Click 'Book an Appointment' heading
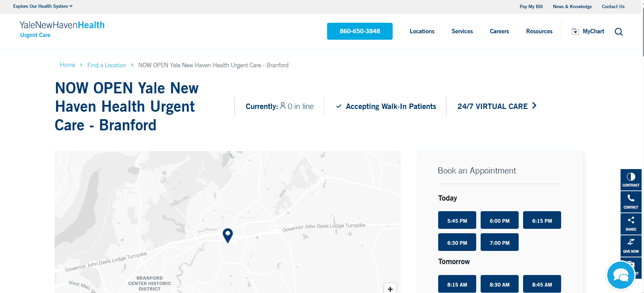The width and height of the screenshot is (644, 293). point(477,170)
